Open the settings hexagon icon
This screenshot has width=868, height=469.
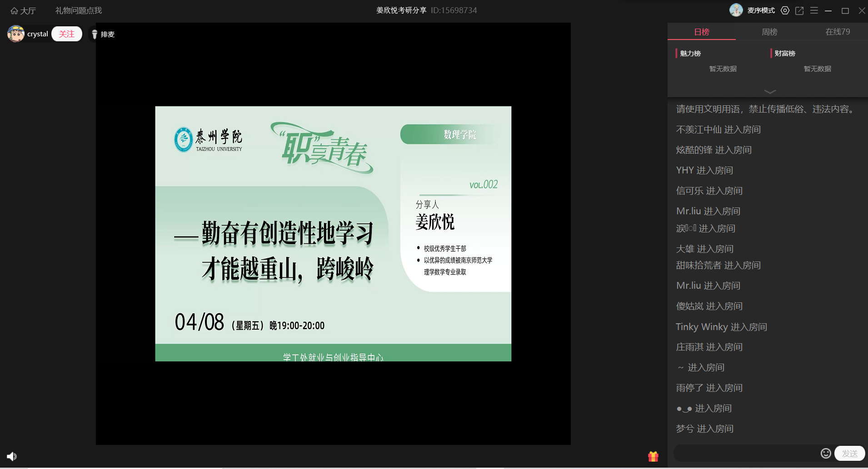tap(785, 10)
